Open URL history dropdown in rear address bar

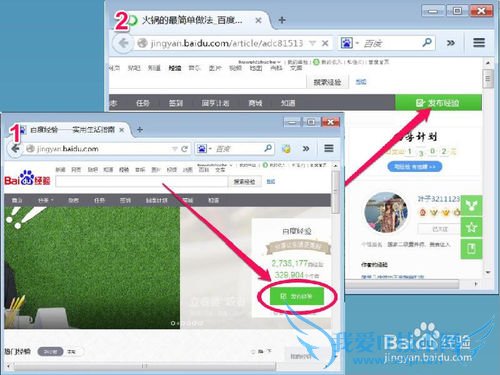(312, 43)
